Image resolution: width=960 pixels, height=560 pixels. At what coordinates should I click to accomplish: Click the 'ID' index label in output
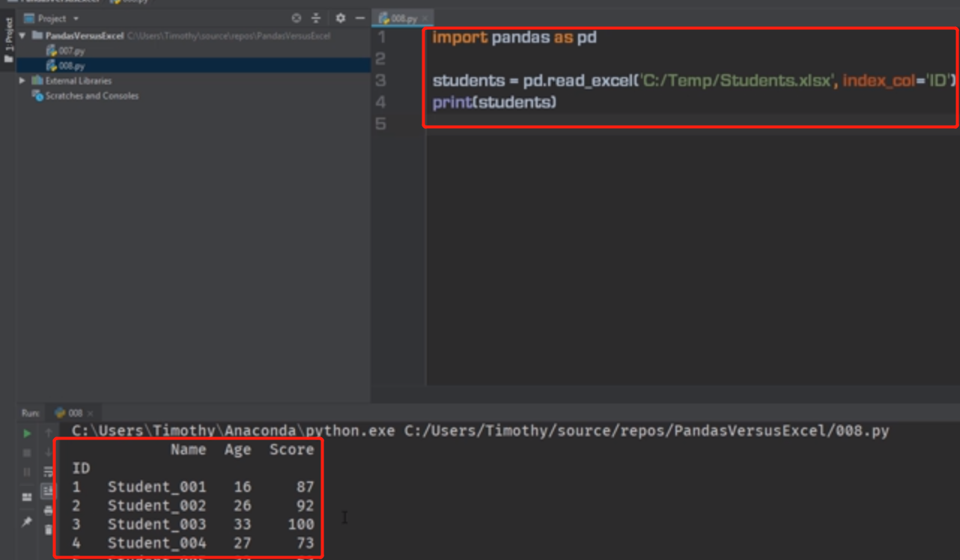click(x=81, y=468)
